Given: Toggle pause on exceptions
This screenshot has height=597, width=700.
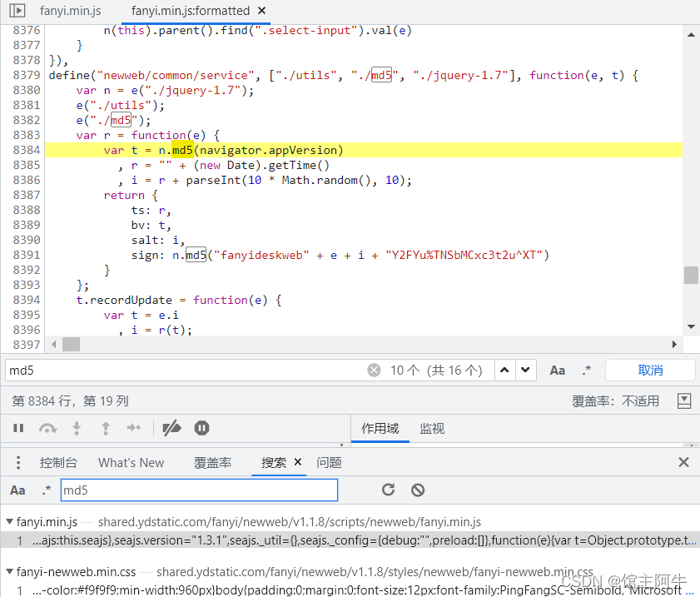Looking at the screenshot, I should coord(201,428).
